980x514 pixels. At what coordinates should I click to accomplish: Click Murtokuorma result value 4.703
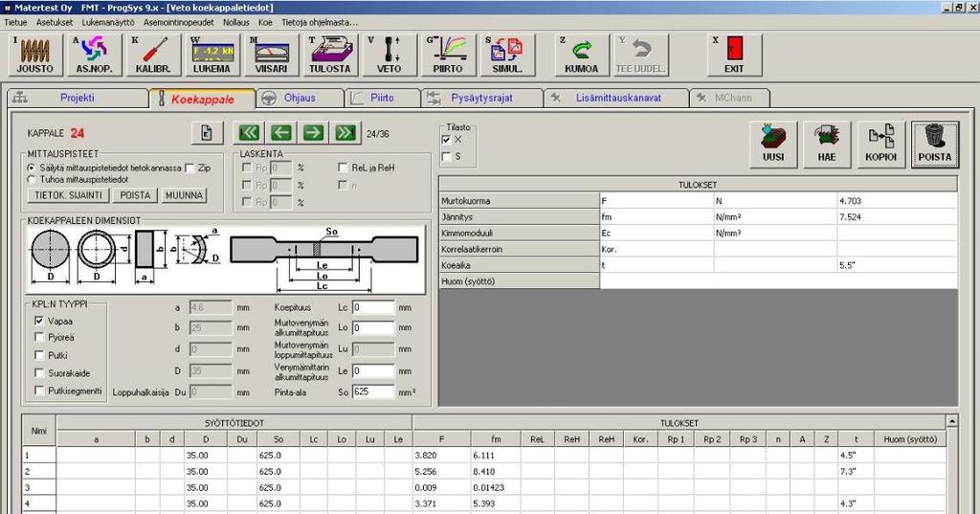[x=897, y=201]
